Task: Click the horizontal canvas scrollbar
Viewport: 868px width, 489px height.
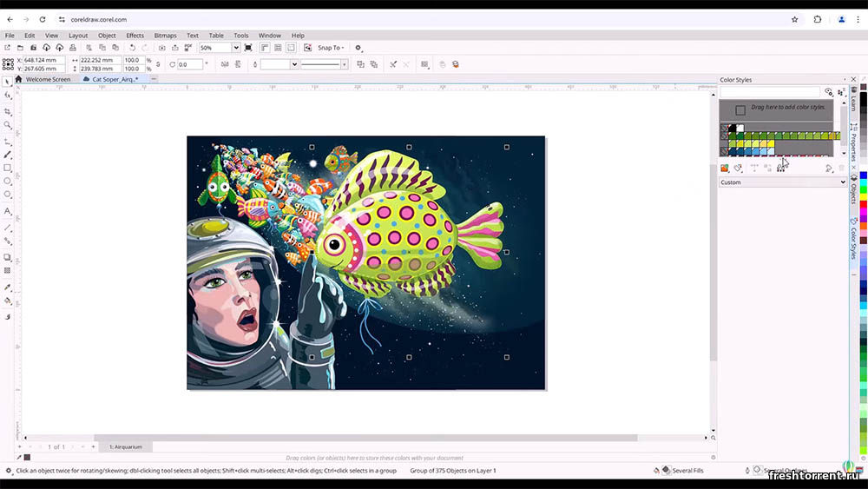Action: click(365, 438)
